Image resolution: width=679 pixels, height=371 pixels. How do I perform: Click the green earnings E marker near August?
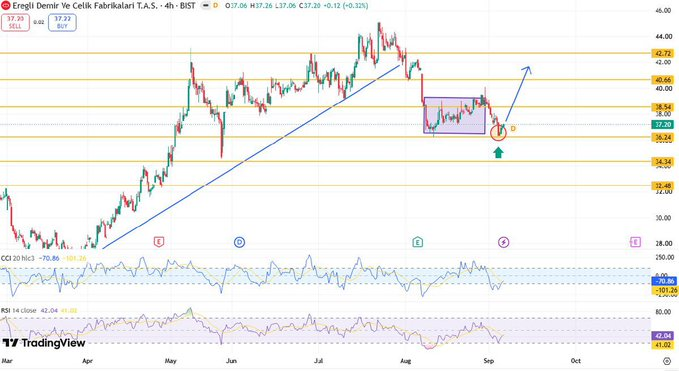417,242
